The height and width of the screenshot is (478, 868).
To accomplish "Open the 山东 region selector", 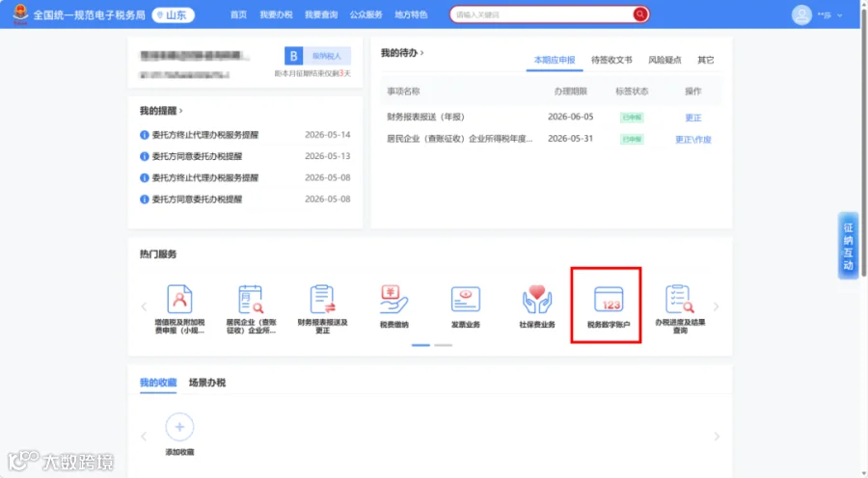I will point(174,15).
